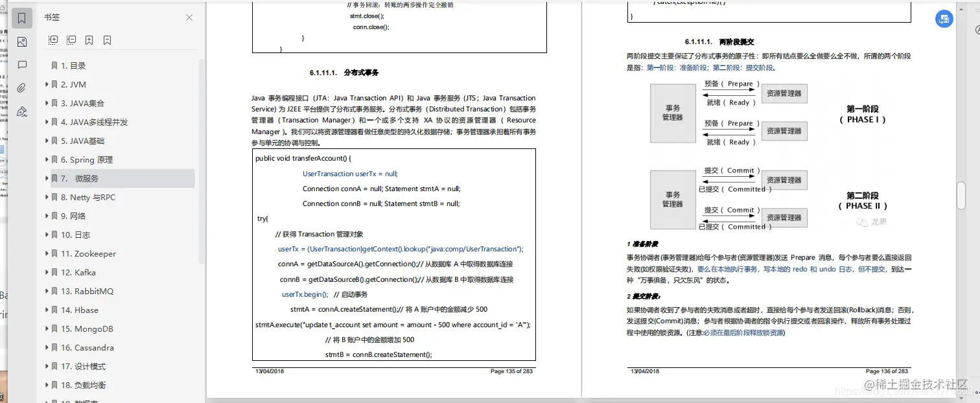
Task: Select bookmark 17. 设计模式
Action: point(82,367)
